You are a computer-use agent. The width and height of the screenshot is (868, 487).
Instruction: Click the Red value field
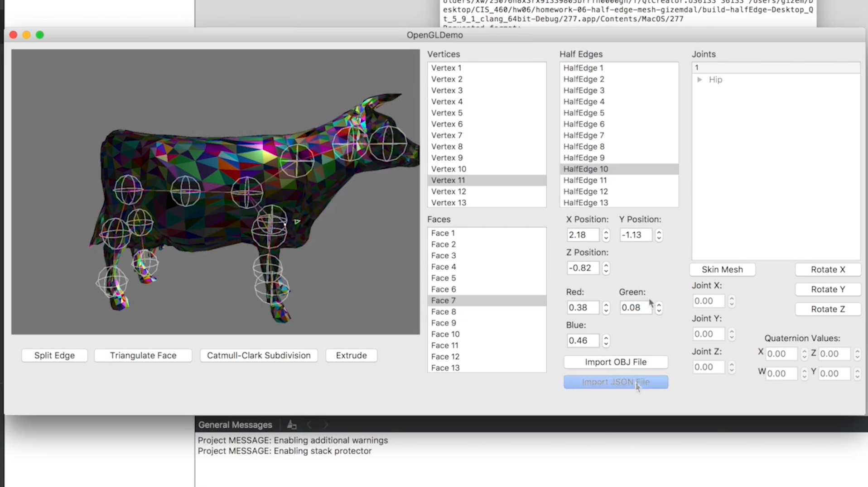point(583,308)
